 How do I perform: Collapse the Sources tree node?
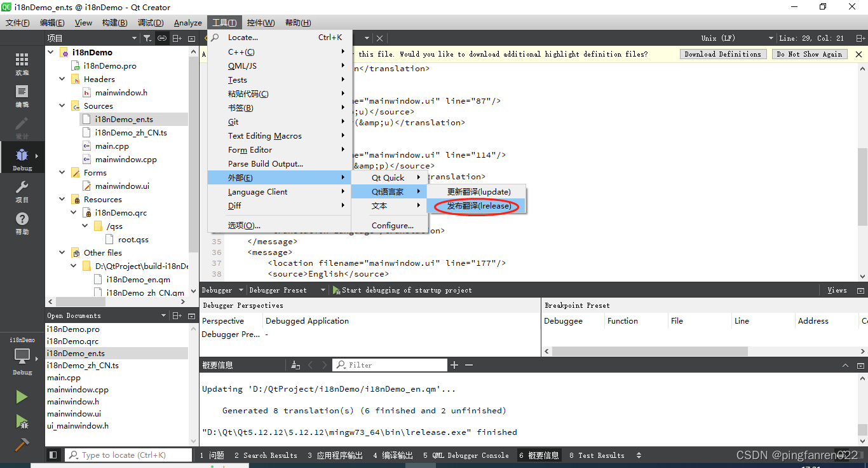point(62,106)
